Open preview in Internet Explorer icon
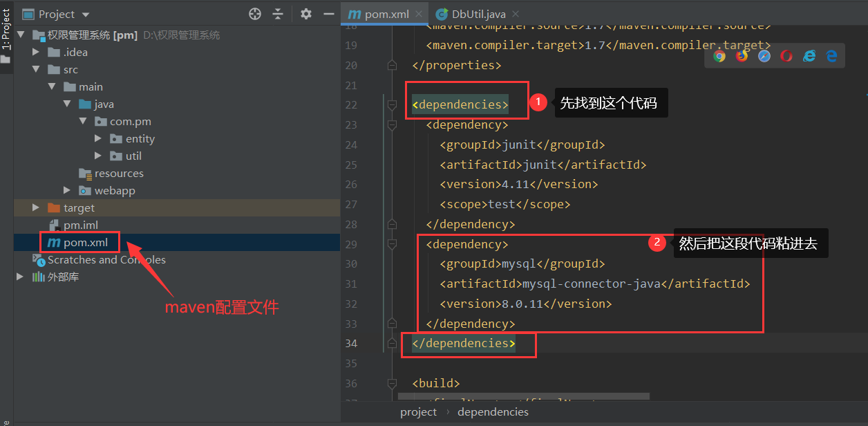This screenshot has width=868, height=426. point(809,57)
